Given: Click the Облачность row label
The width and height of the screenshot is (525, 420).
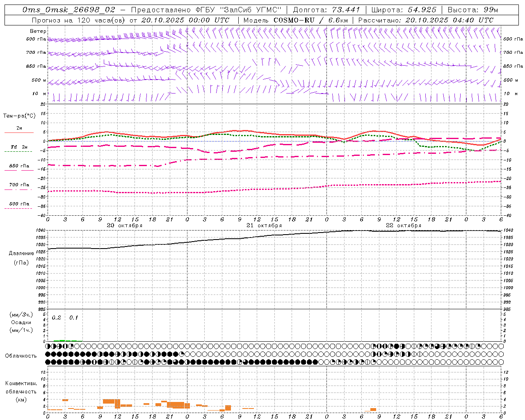Looking at the screenshot, I should coord(21,356).
